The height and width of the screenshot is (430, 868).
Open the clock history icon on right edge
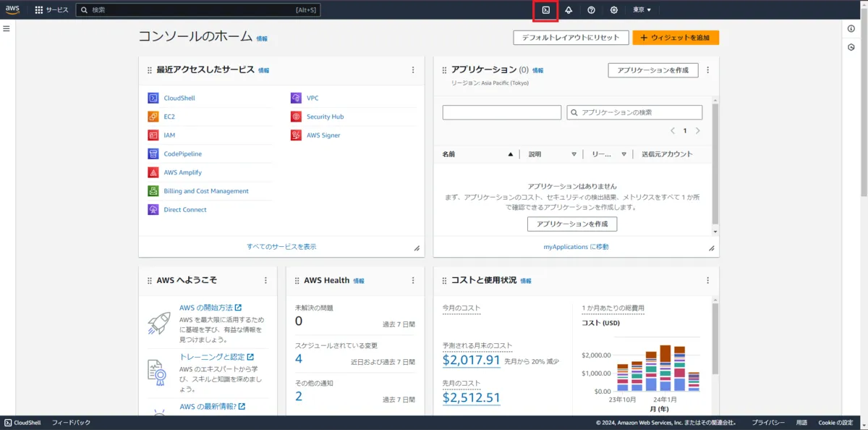[851, 47]
